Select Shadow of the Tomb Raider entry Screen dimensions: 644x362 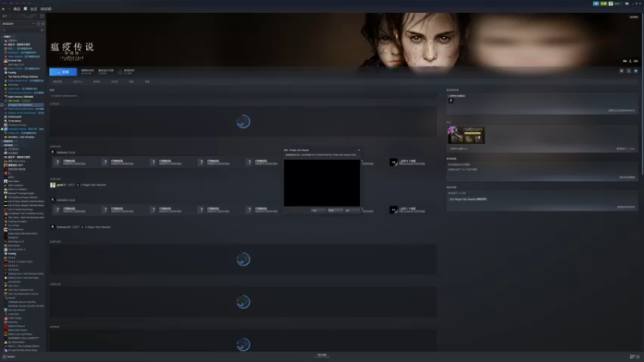(25, 113)
